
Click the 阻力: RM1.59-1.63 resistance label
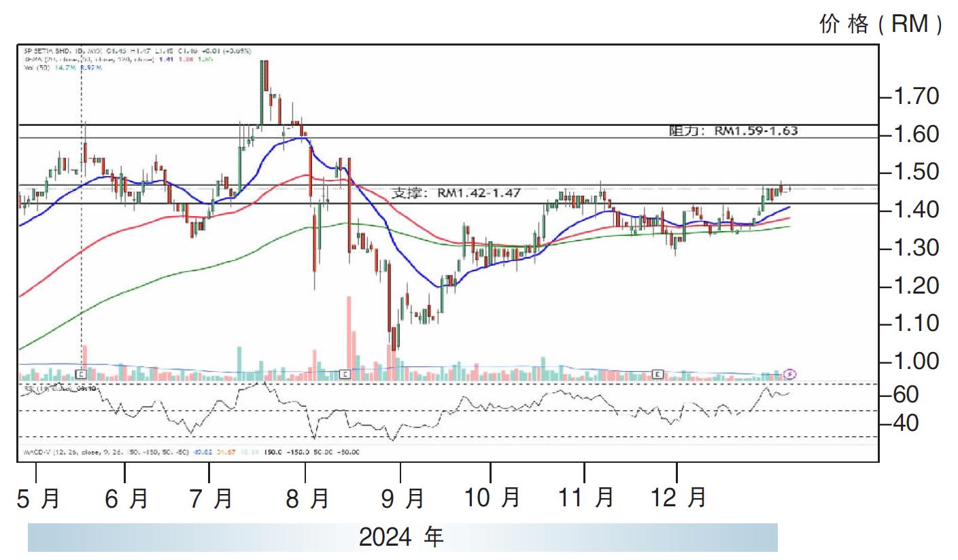point(733,131)
